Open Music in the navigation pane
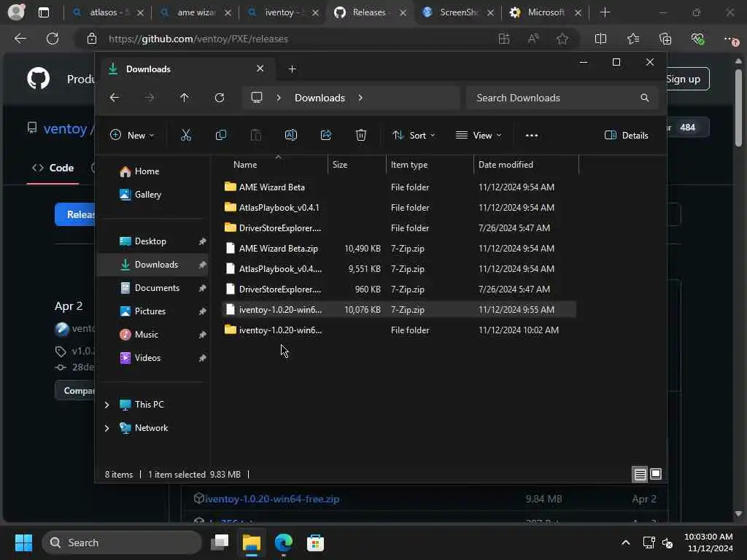Screen dimensions: 747x560 [x=146, y=335]
